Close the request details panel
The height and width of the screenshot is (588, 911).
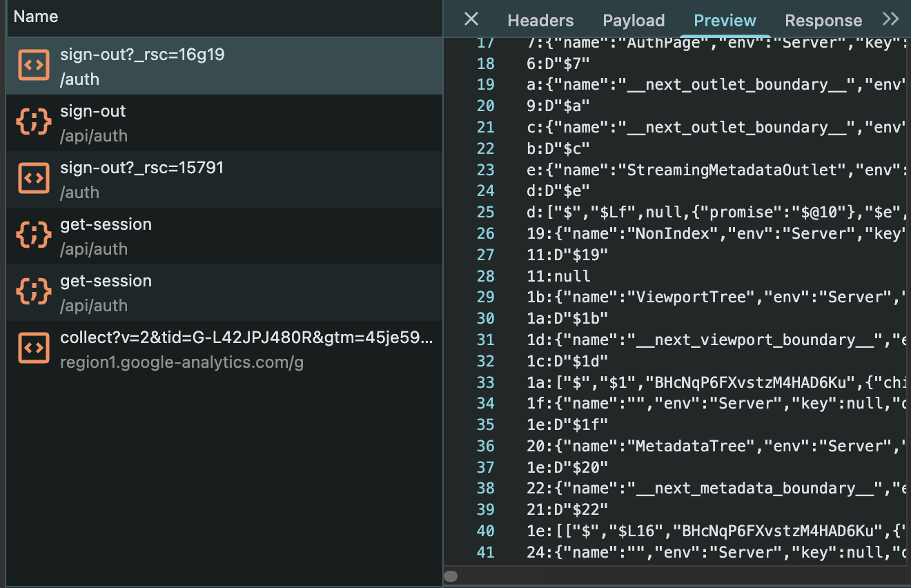tap(471, 19)
